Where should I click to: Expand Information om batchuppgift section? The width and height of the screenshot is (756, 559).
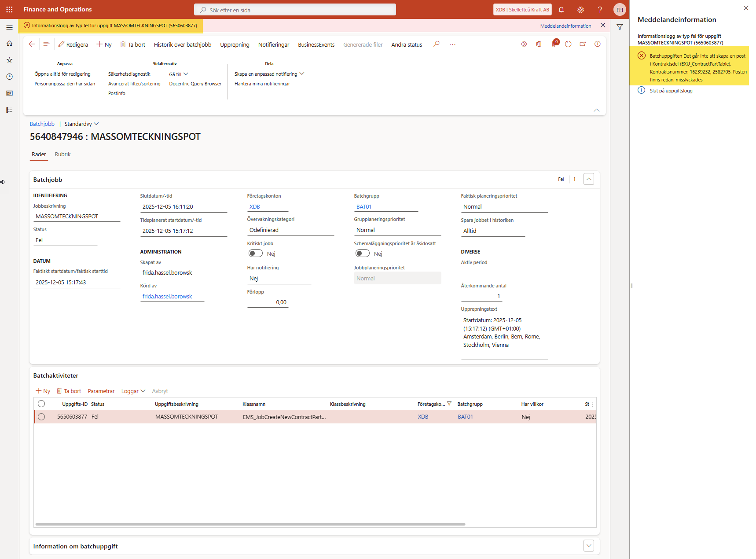pos(588,546)
